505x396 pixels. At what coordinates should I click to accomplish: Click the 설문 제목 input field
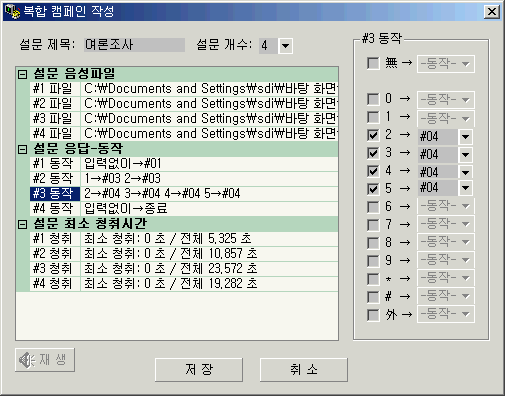(x=134, y=45)
